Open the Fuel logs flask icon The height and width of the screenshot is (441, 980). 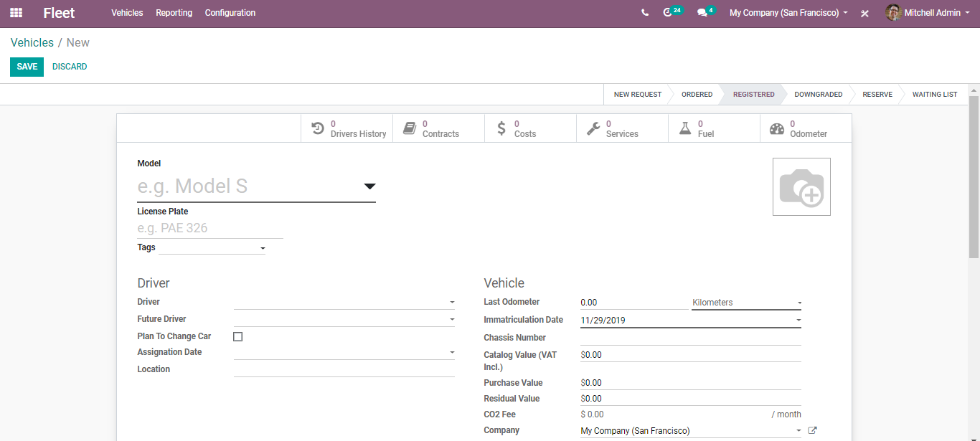685,129
